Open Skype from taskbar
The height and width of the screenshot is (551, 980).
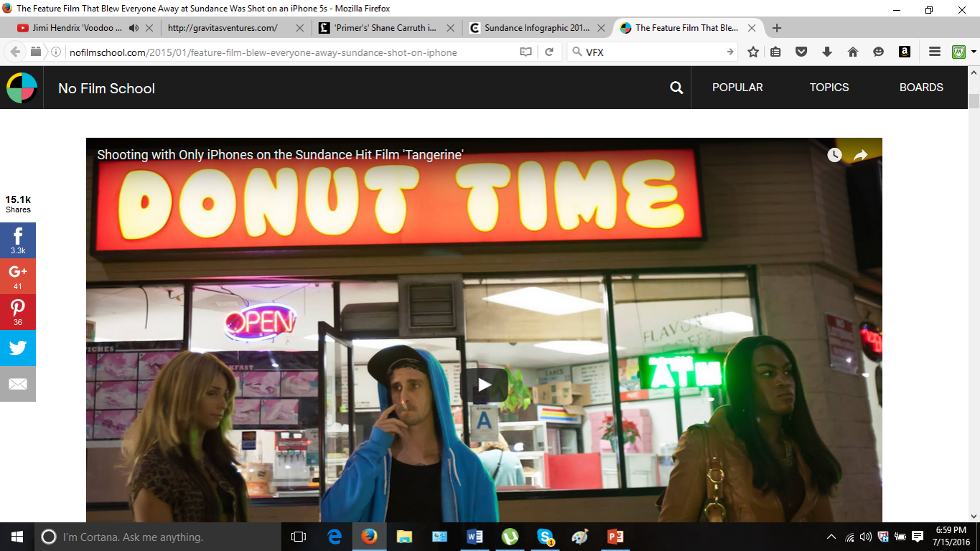click(545, 537)
